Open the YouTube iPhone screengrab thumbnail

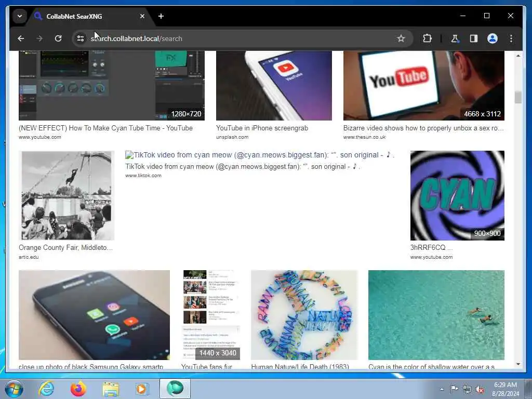[x=274, y=86]
